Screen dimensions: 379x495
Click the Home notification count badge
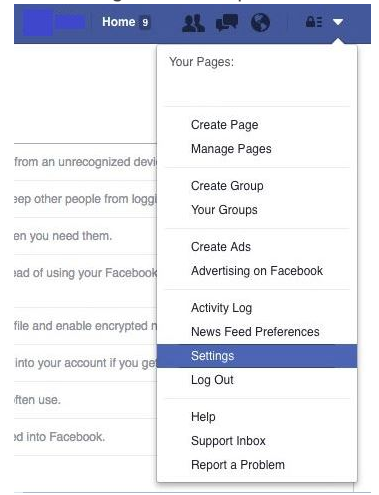click(145, 22)
